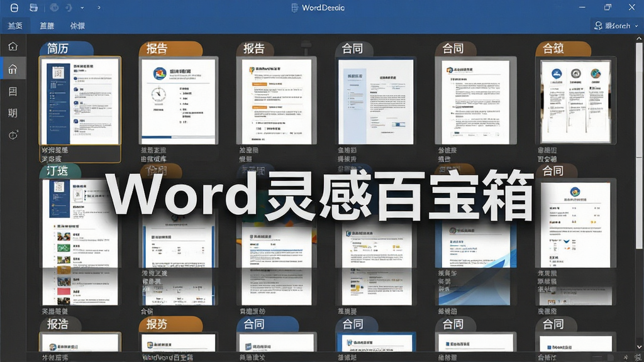644x362 pixels.
Task: Click the save-all disk icon beside Save
Action: 34,8
